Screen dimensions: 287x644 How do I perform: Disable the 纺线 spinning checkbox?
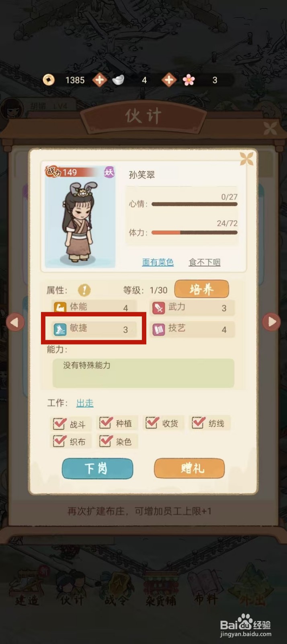pos(198,423)
